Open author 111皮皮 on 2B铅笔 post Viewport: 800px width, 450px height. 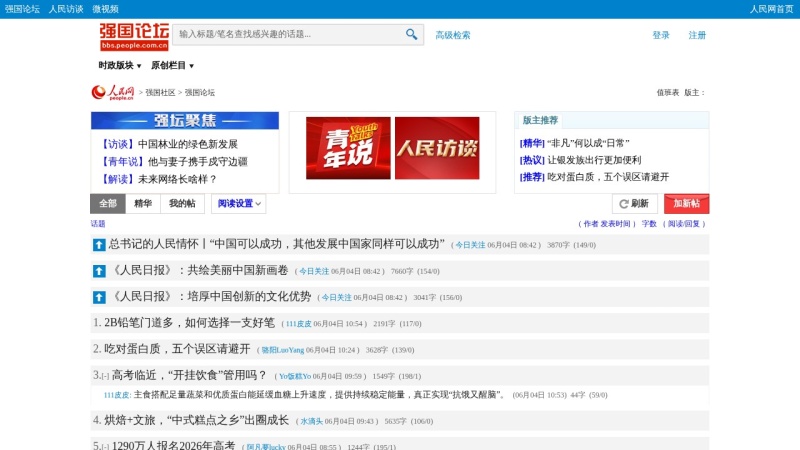[298, 324]
